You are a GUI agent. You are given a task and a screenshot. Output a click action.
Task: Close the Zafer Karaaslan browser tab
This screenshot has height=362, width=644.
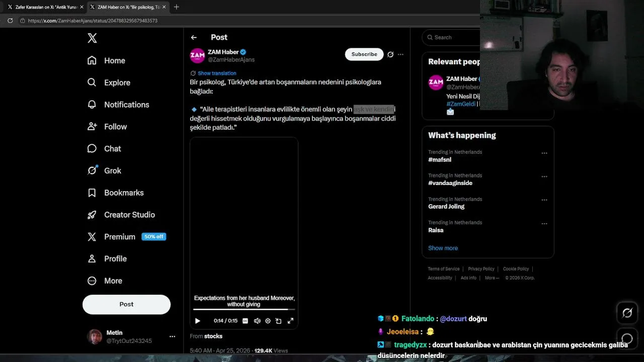pos(82,7)
